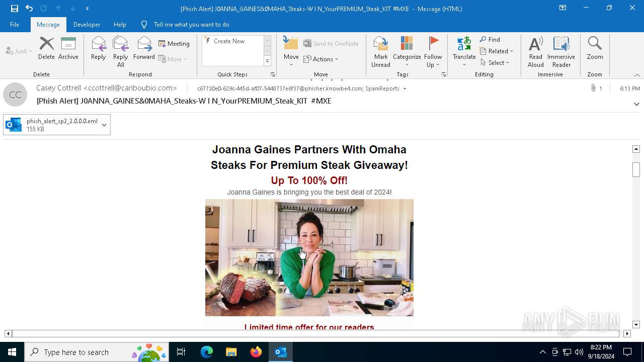Translate the message
This screenshot has height=362, width=644.
click(464, 51)
